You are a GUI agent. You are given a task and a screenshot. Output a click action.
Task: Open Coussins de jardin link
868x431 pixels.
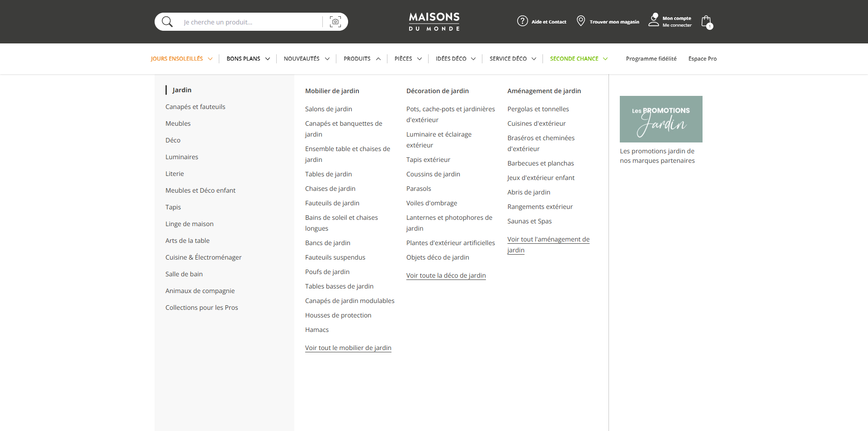(433, 174)
